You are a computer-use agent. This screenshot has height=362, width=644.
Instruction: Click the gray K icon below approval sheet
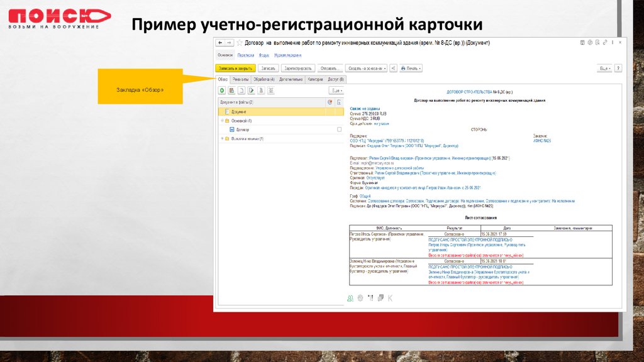pos(390,298)
